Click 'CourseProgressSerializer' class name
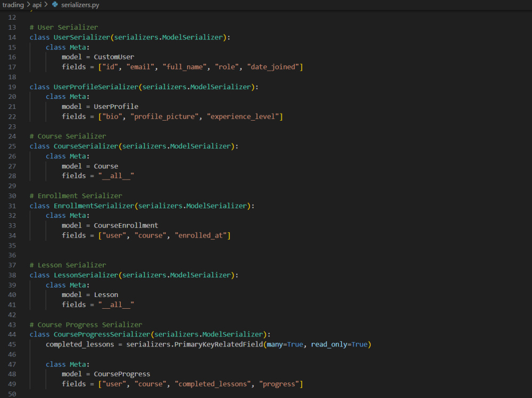Viewport: 532px width, 398px height. coord(102,335)
